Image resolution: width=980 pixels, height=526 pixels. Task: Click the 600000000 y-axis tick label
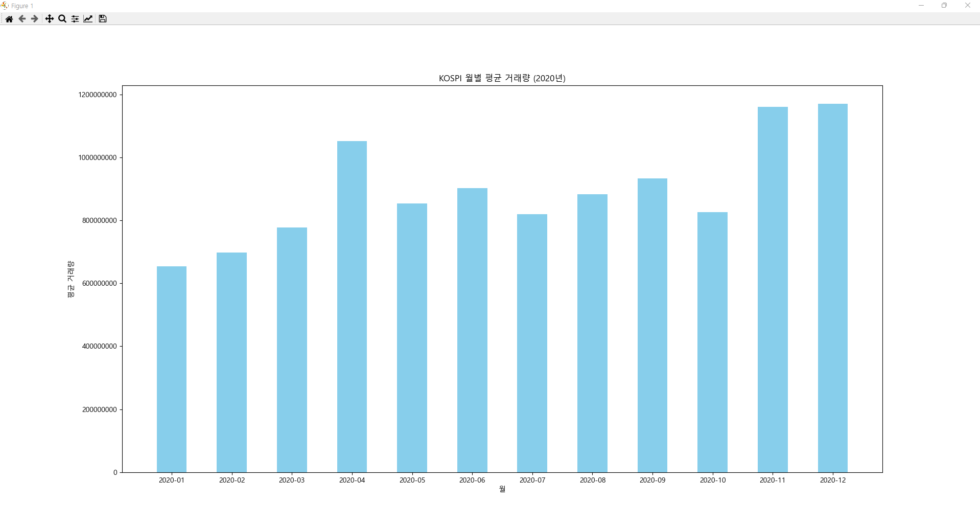click(x=100, y=283)
